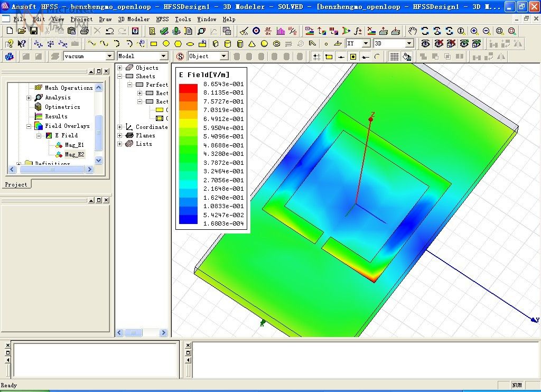The height and width of the screenshot is (392, 541).
Task: Draw a torus with the torus tool
Action: (x=276, y=44)
